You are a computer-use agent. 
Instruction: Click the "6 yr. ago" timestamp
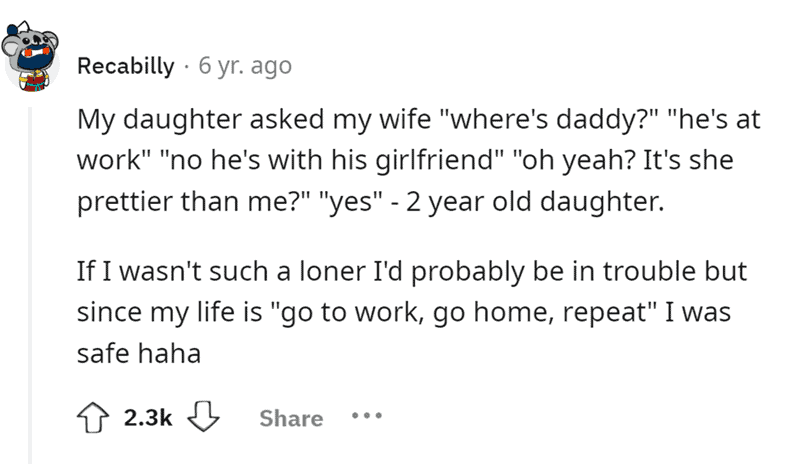click(x=245, y=67)
